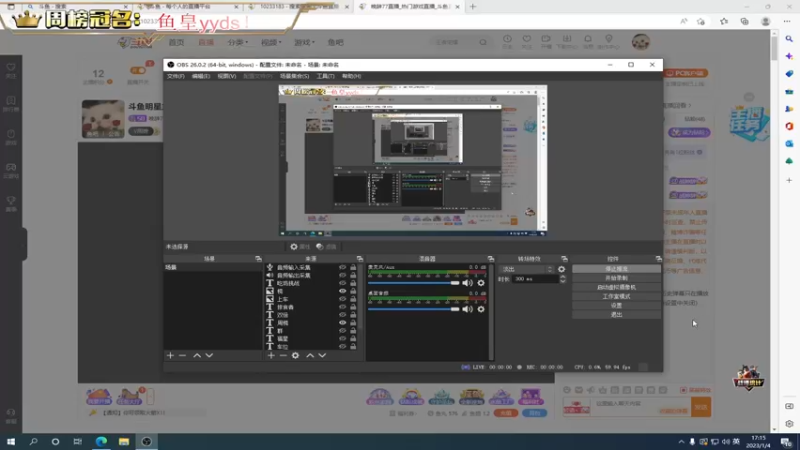The image size is (800, 450).
Task: Click the browser profile avatar in Edge toolbar
Action: tap(765, 21)
